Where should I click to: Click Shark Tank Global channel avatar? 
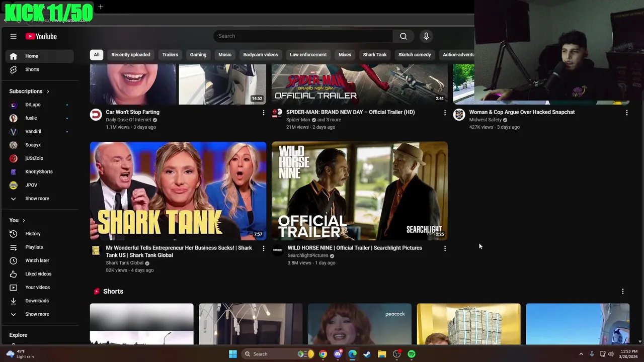point(96,250)
